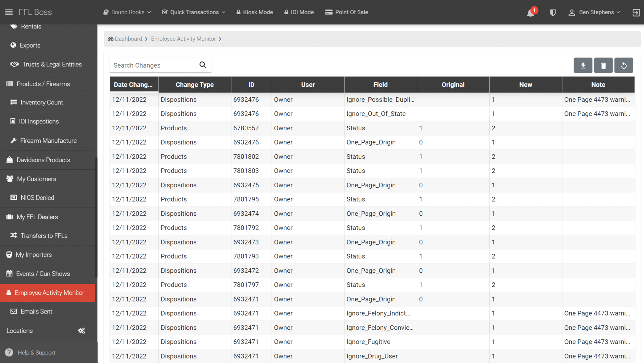Open Locations settings gears icon
This screenshot has height=363, width=644.
pyautogui.click(x=81, y=331)
